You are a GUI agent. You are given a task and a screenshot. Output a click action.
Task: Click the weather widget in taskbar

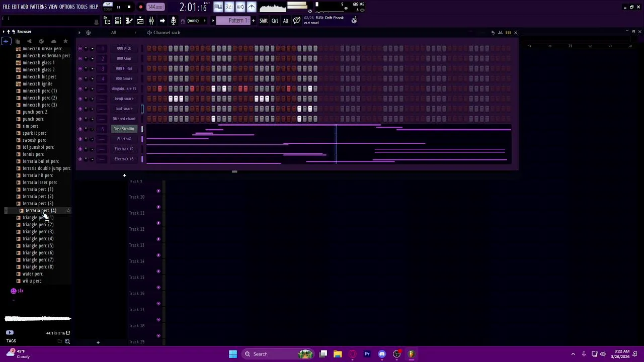pos(18,354)
